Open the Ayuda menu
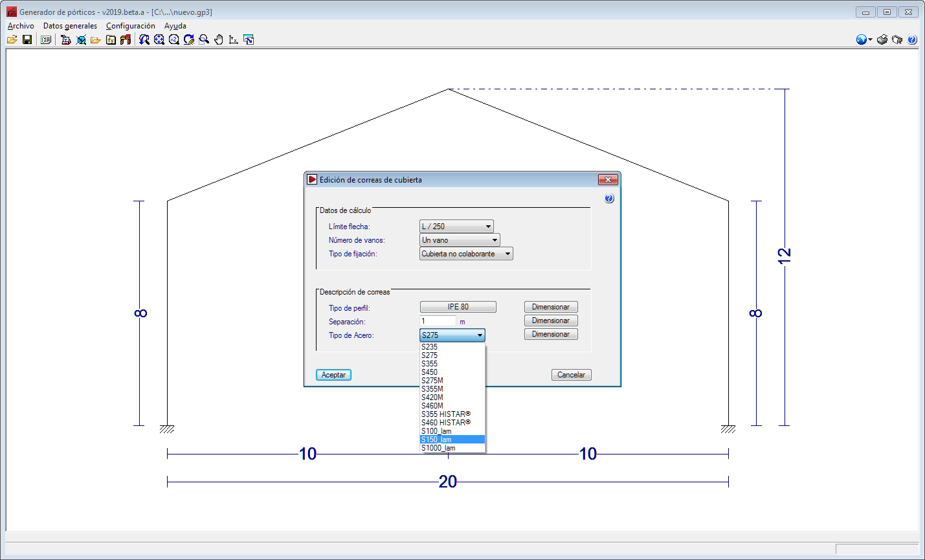The width and height of the screenshot is (925, 560). click(175, 26)
